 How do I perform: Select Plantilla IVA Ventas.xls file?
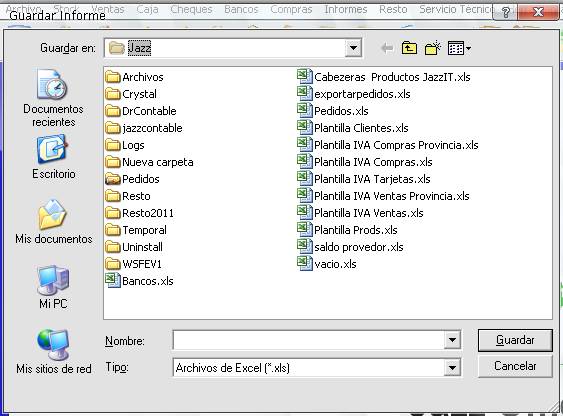click(x=360, y=213)
